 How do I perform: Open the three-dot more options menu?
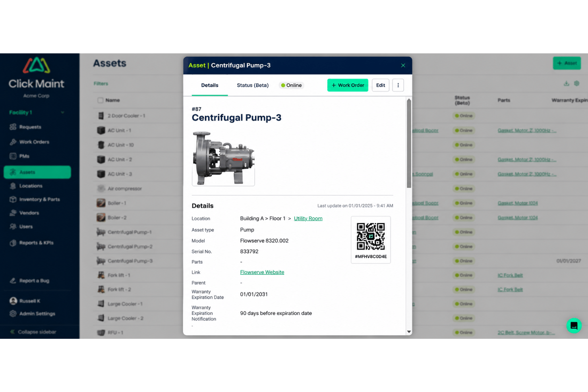[398, 85]
